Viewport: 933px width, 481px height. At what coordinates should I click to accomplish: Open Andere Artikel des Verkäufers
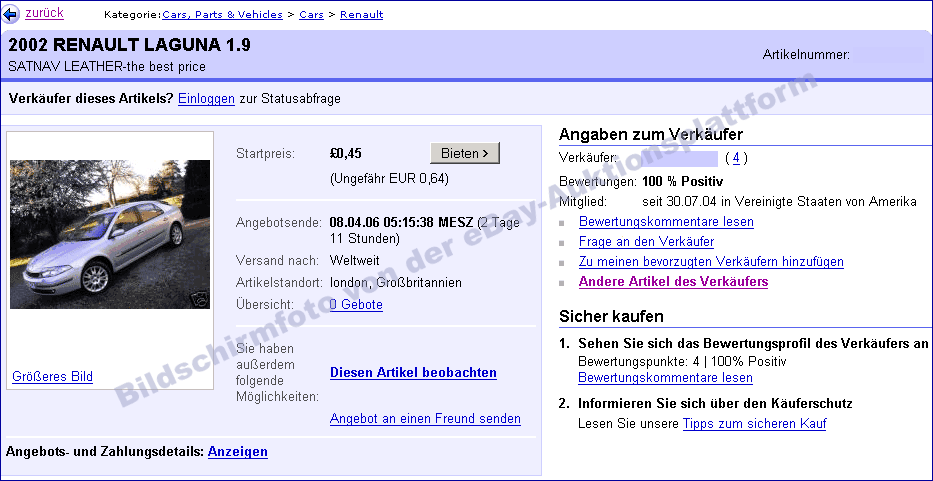(674, 282)
